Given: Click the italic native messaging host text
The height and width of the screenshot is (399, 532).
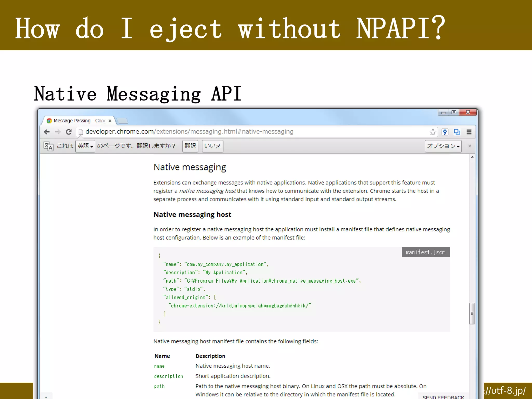Looking at the screenshot, I should tap(208, 191).
